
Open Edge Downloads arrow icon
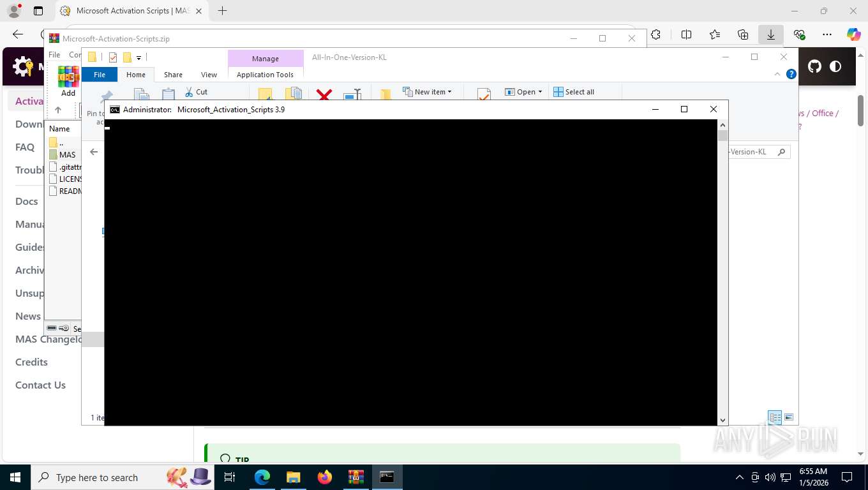(770, 35)
